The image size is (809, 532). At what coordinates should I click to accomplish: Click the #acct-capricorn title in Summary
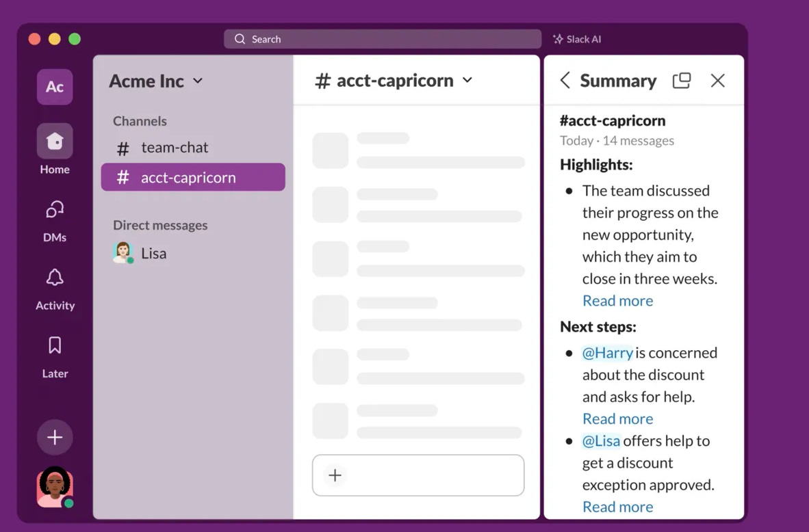(x=613, y=120)
